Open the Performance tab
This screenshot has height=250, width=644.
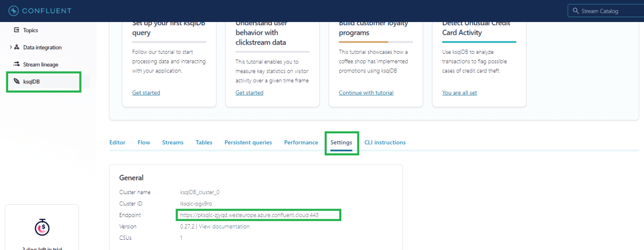(x=301, y=142)
